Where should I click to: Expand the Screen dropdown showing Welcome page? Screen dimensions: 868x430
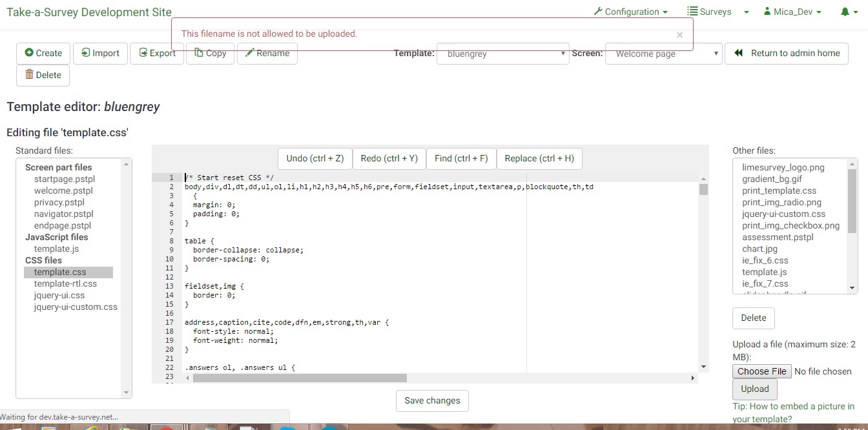tap(663, 54)
